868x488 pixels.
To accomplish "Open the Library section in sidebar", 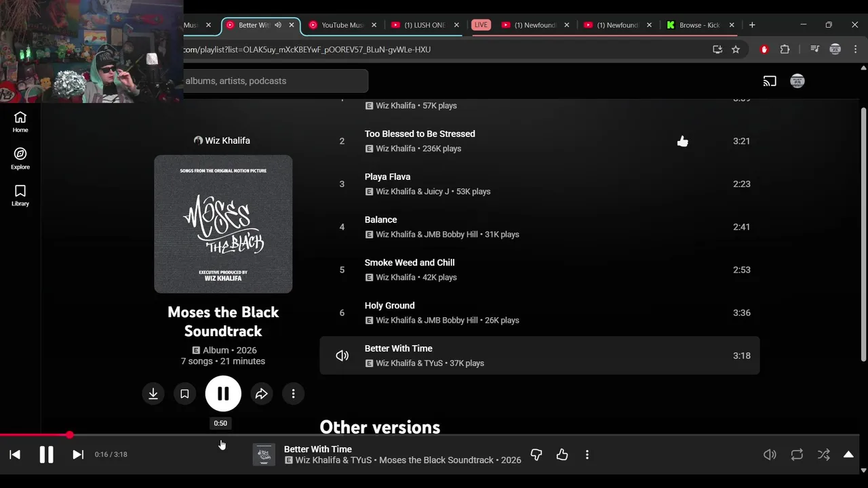I will tap(20, 195).
